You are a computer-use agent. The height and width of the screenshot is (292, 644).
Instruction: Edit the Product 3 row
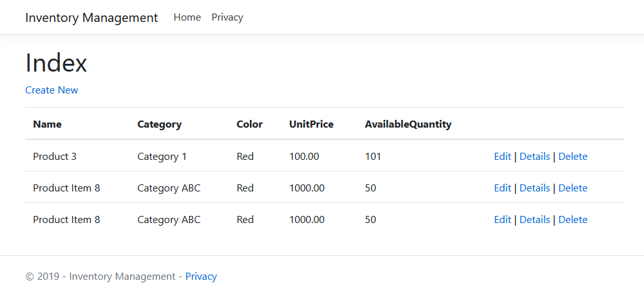pos(502,157)
